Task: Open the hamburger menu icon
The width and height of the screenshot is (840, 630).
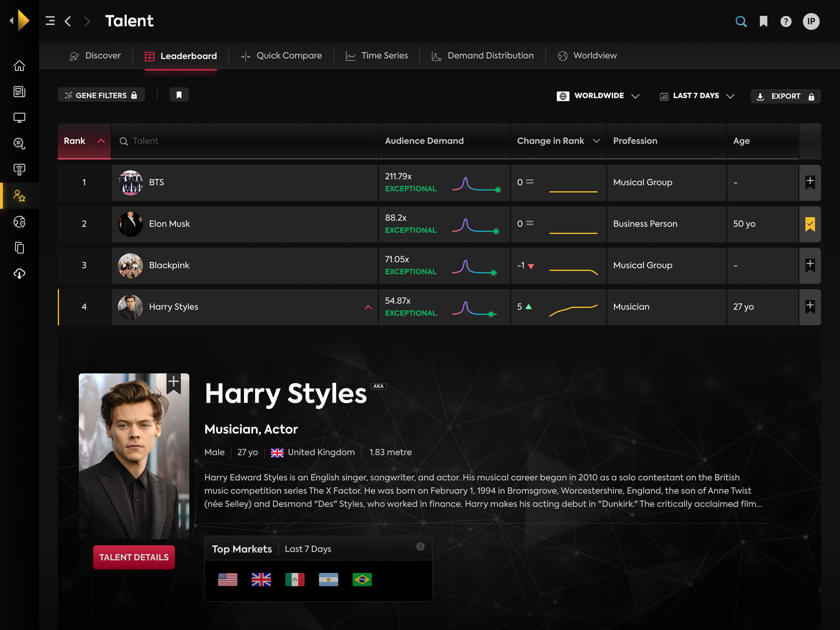Action: 50,21
